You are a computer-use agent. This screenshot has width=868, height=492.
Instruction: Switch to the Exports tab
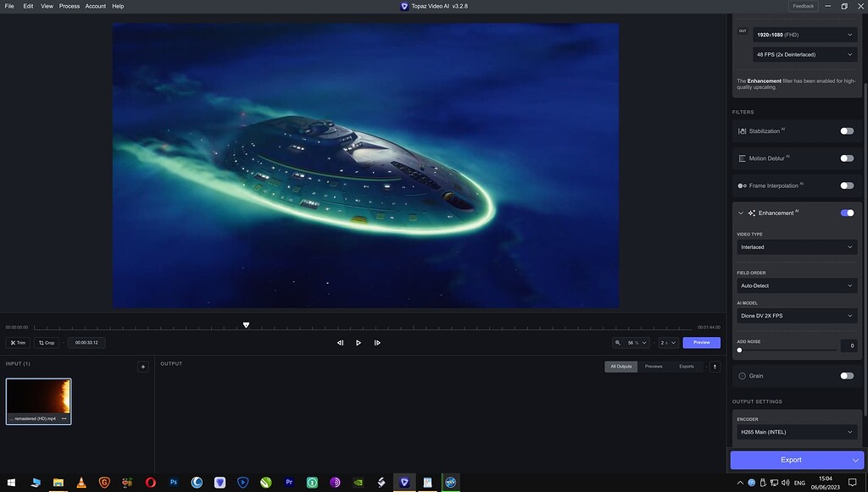pos(687,367)
